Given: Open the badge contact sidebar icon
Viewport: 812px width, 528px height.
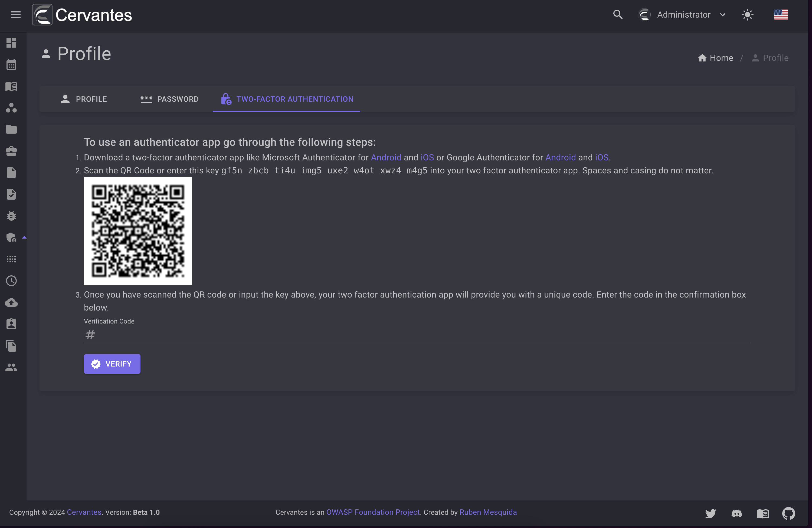Looking at the screenshot, I should [x=11, y=324].
